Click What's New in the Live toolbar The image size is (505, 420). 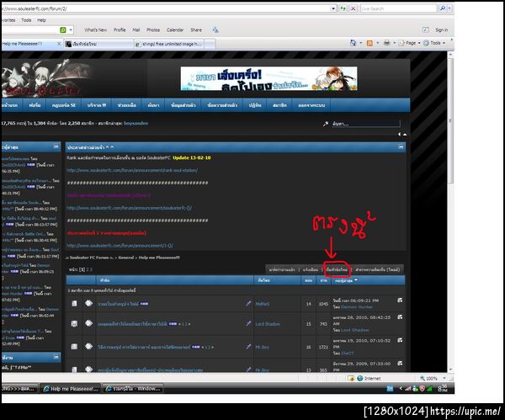click(x=95, y=30)
